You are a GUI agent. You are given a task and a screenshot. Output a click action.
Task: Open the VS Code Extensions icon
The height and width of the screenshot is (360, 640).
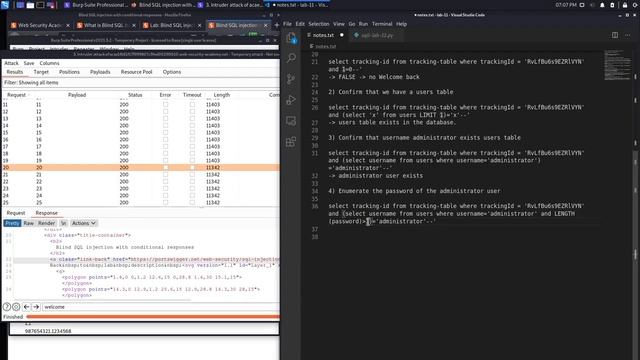[x=291, y=142]
